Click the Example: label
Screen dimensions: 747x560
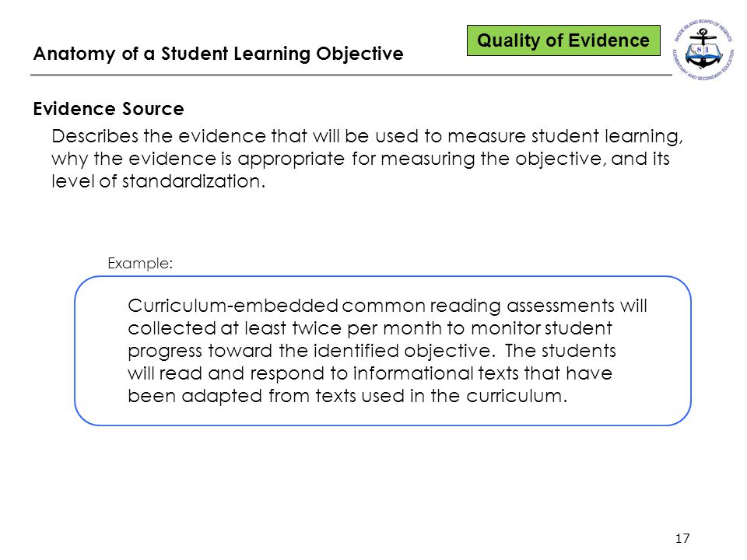tap(140, 264)
